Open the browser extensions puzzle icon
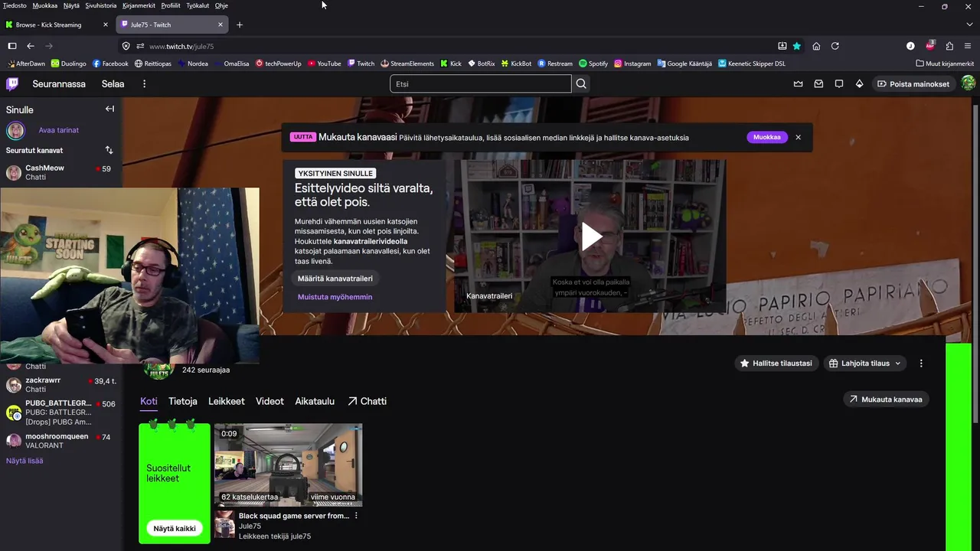 [x=949, y=46]
